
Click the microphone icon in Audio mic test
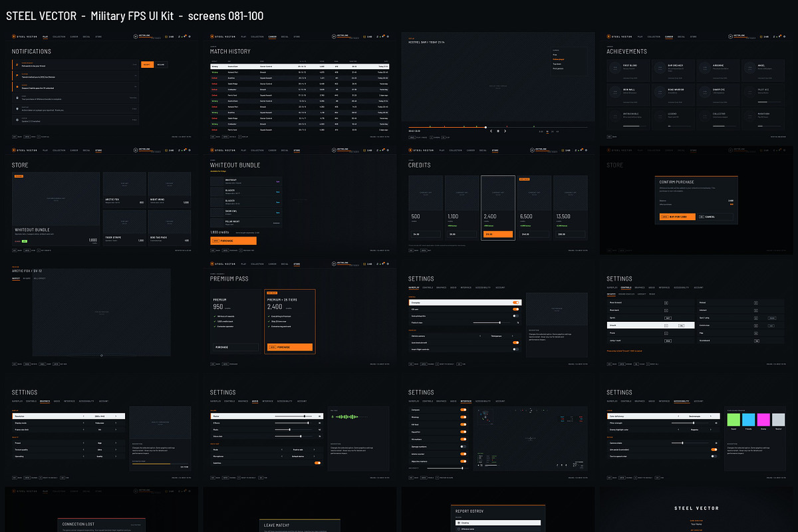pos(333,417)
